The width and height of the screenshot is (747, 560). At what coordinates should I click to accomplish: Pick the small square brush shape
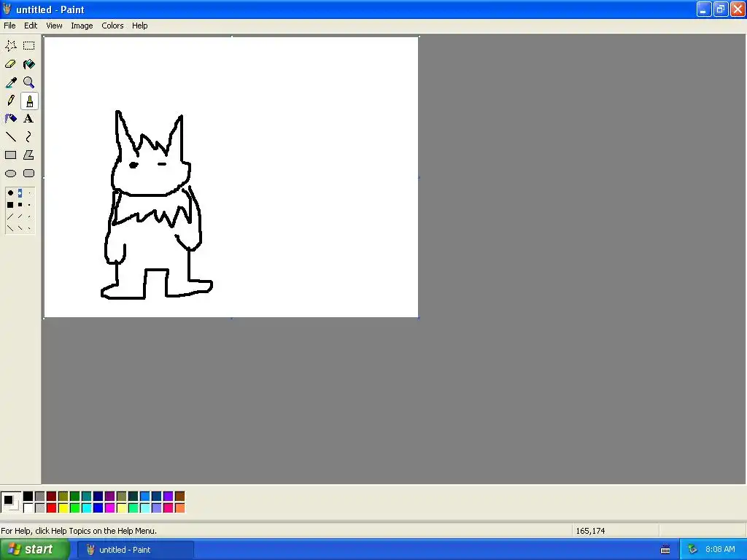pyautogui.click(x=29, y=205)
